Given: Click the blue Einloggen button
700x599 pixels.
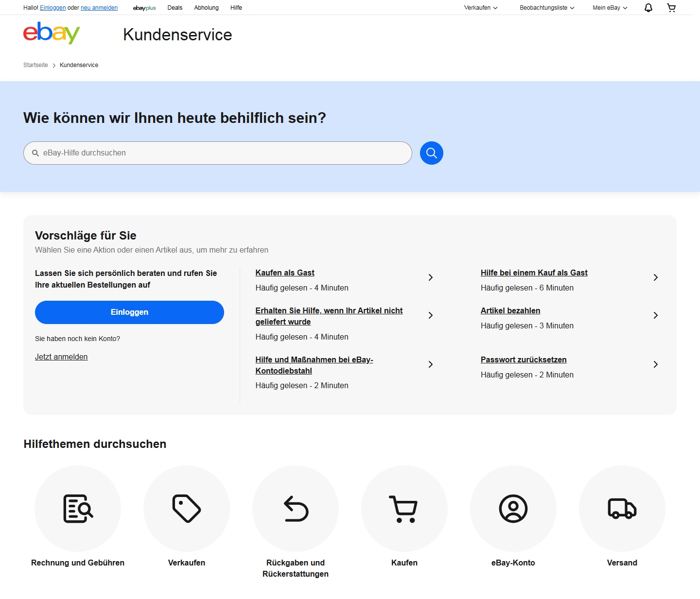Looking at the screenshot, I should (129, 312).
